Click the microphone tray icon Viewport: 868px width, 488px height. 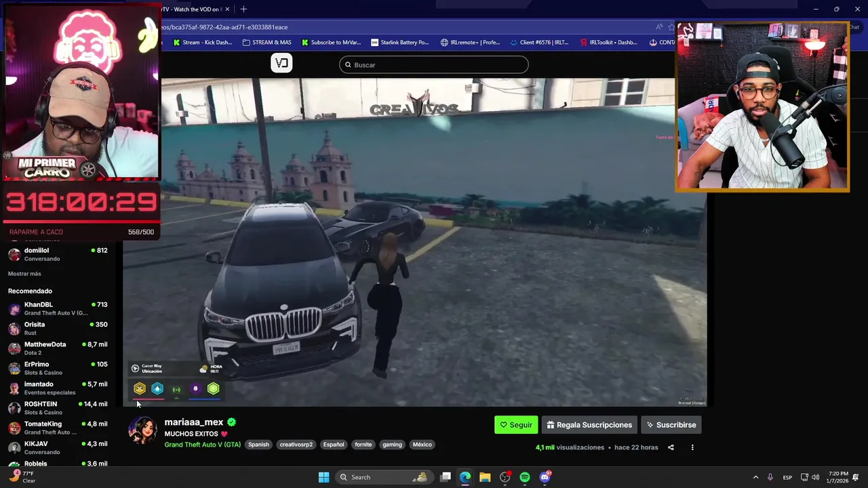(770, 477)
